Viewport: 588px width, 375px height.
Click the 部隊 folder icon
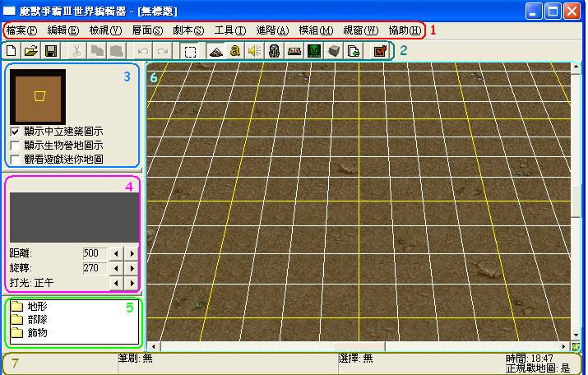17,320
